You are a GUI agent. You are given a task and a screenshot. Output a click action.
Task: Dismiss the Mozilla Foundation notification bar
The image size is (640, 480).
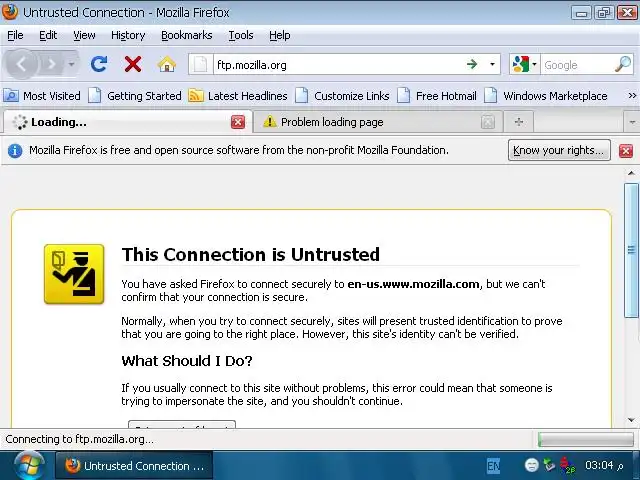pyautogui.click(x=626, y=151)
